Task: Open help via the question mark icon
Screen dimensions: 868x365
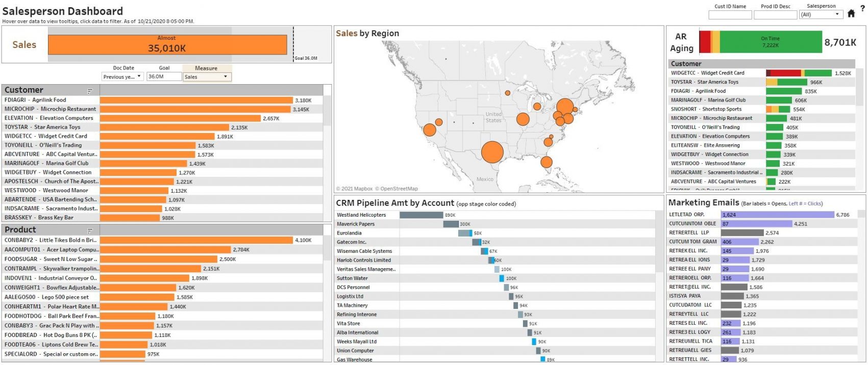Action: (863, 9)
